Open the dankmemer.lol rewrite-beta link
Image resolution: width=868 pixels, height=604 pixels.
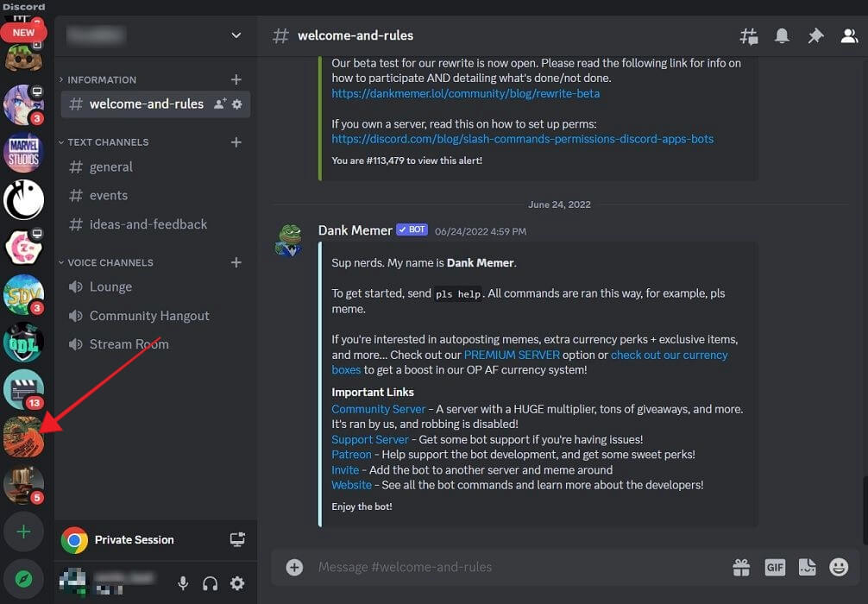click(466, 94)
